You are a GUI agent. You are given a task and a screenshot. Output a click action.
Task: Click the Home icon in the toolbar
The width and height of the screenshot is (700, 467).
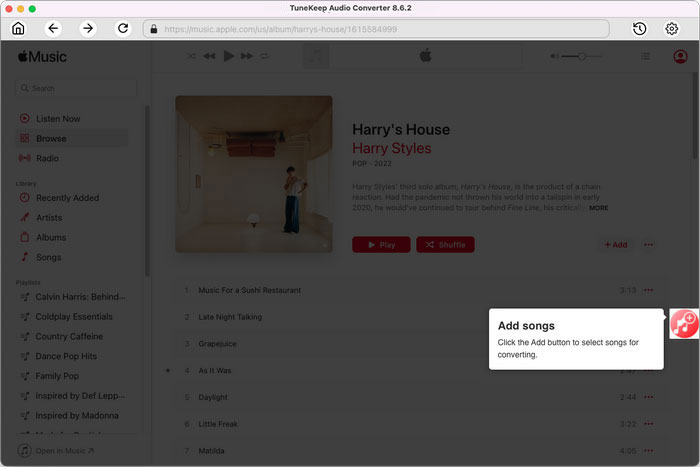pyautogui.click(x=18, y=29)
